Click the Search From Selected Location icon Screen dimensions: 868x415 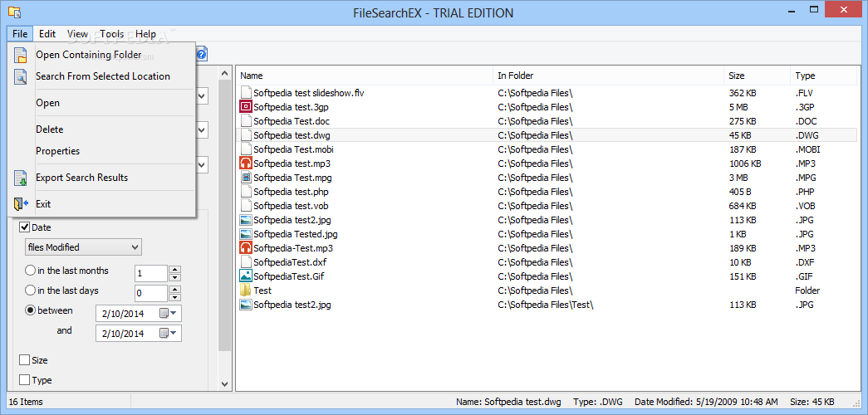20,76
